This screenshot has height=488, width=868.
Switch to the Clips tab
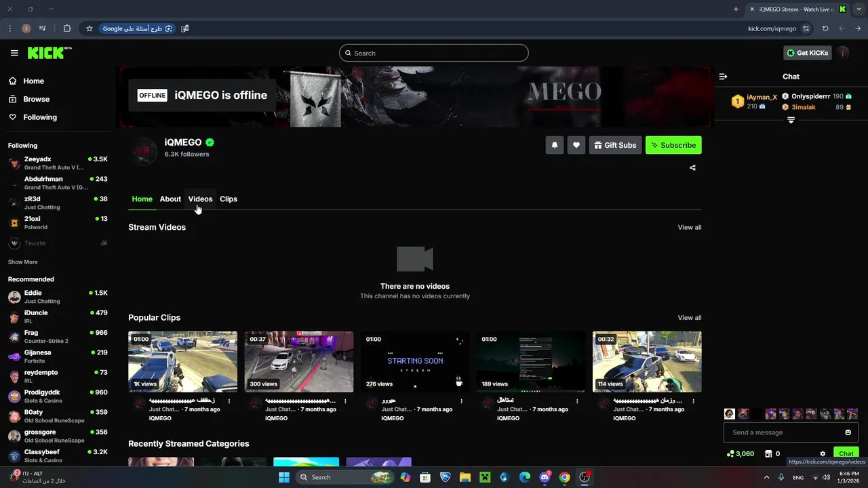pos(229,199)
